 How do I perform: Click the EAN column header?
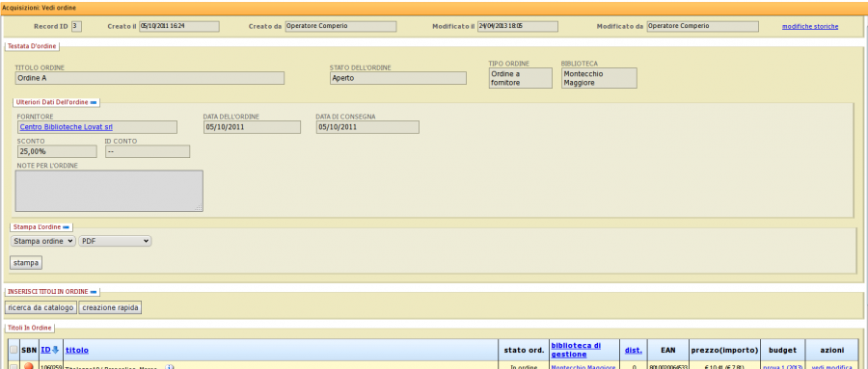point(667,350)
